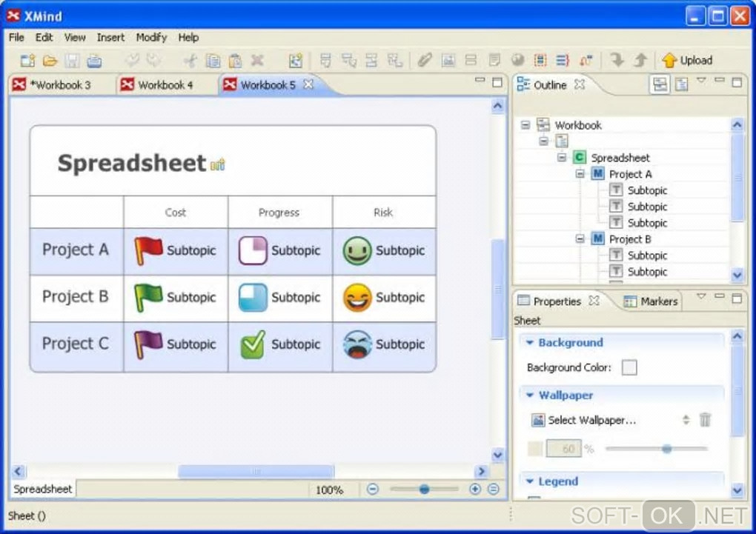Click the Drill Down arrow icon
The width and height of the screenshot is (756, 534).
point(617,60)
